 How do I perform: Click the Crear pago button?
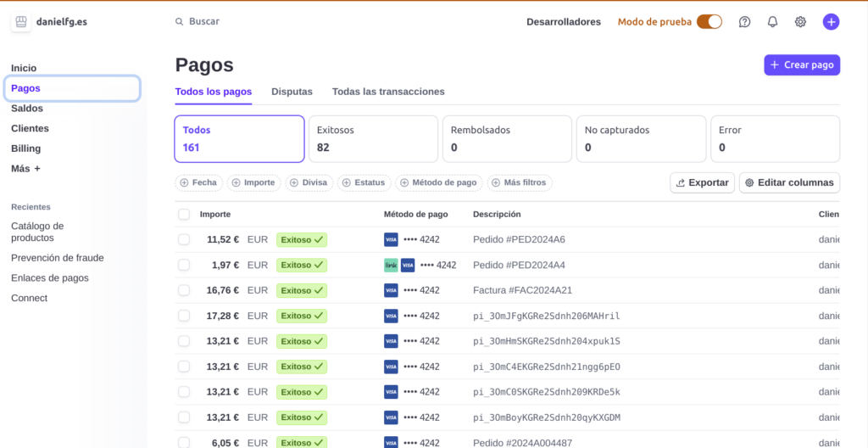802,65
